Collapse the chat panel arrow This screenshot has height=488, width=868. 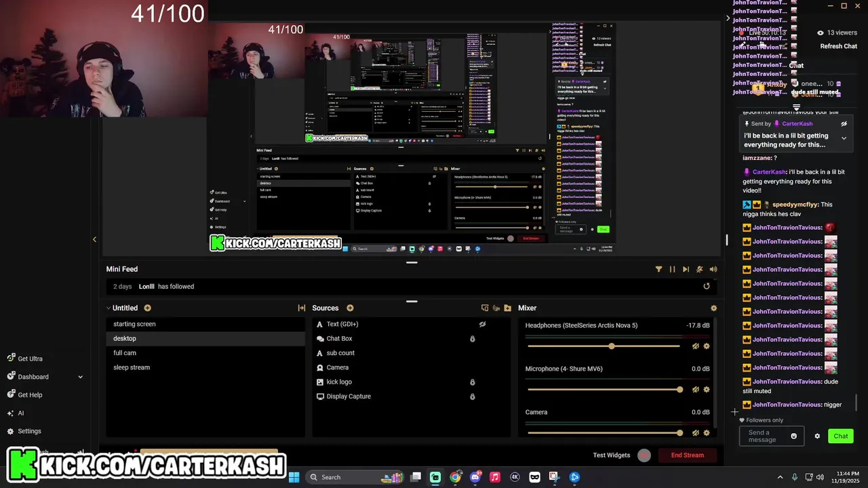tap(728, 18)
